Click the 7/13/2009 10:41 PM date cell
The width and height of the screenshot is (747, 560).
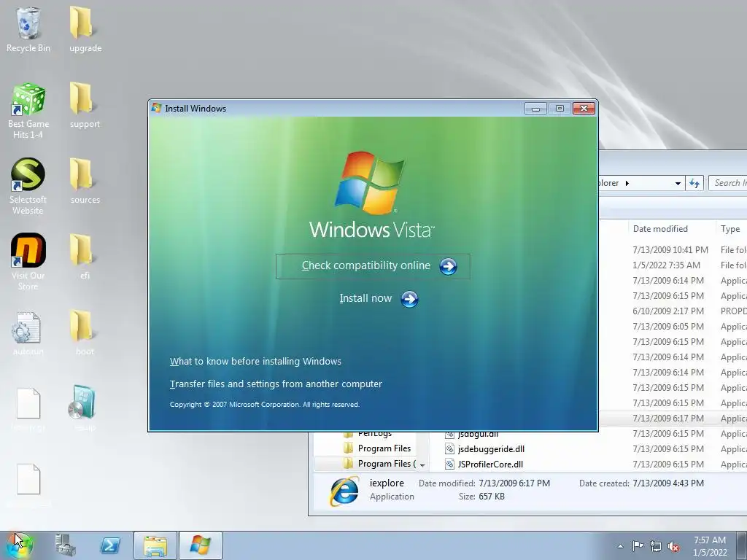click(x=670, y=250)
